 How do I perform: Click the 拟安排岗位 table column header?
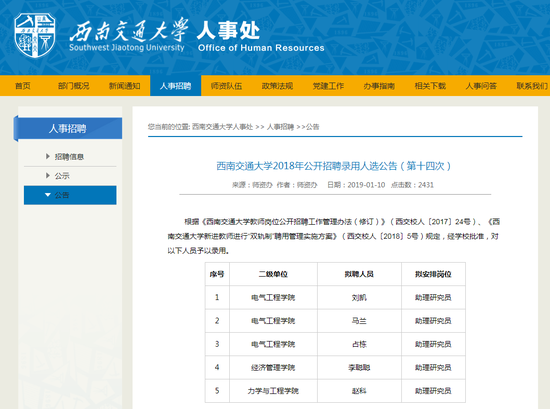point(433,274)
